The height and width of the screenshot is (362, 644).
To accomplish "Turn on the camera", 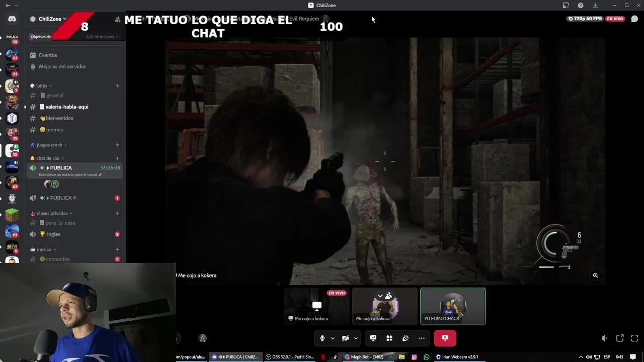I will coord(345,338).
